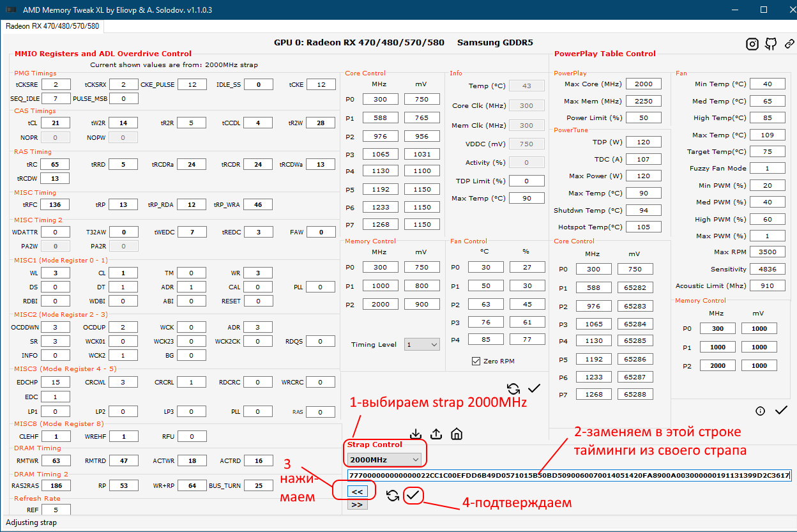The image size is (797, 532).
Task: Click the Min PWM (%) field
Action: 768,185
